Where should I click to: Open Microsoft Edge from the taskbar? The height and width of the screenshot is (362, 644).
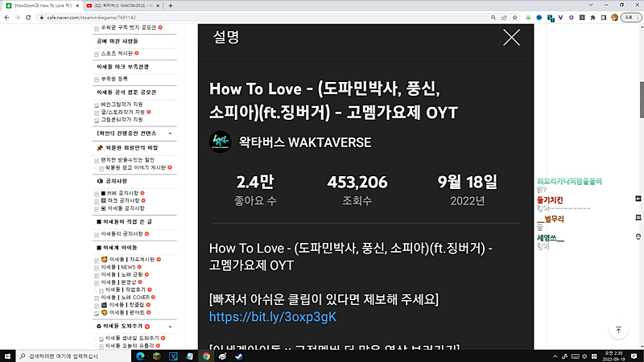tap(140, 356)
